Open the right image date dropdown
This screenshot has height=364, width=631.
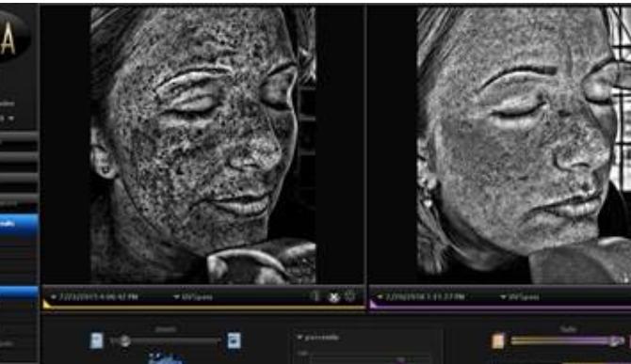pyautogui.click(x=421, y=297)
